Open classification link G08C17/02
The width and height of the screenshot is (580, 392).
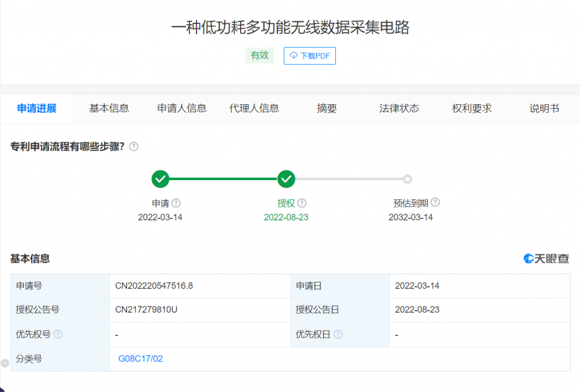coord(140,359)
